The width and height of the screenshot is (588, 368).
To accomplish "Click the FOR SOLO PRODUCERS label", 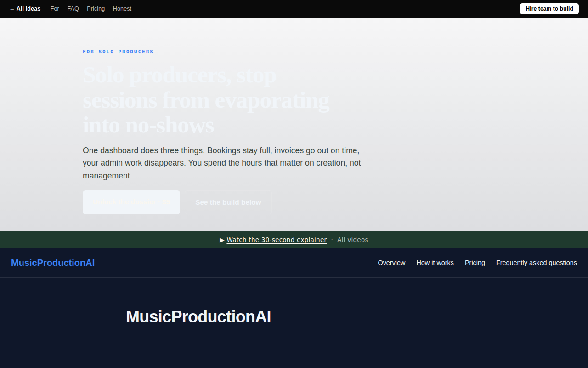I will coord(118,52).
